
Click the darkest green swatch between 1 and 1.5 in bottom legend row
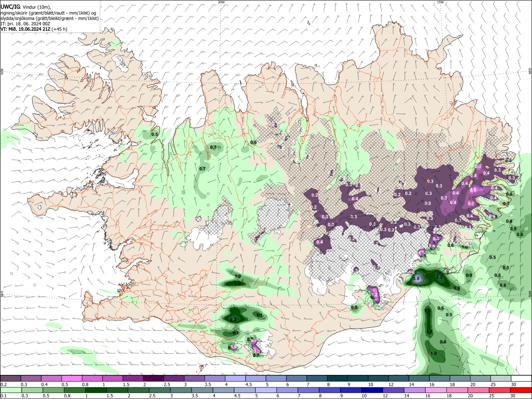[x=96, y=390]
